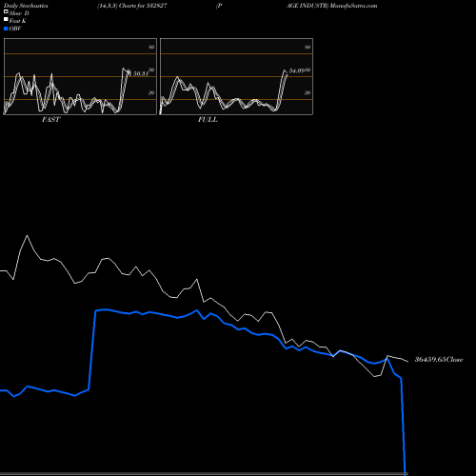Click the 'FAST' chart caption
The image size is (476, 476).
pos(51,120)
